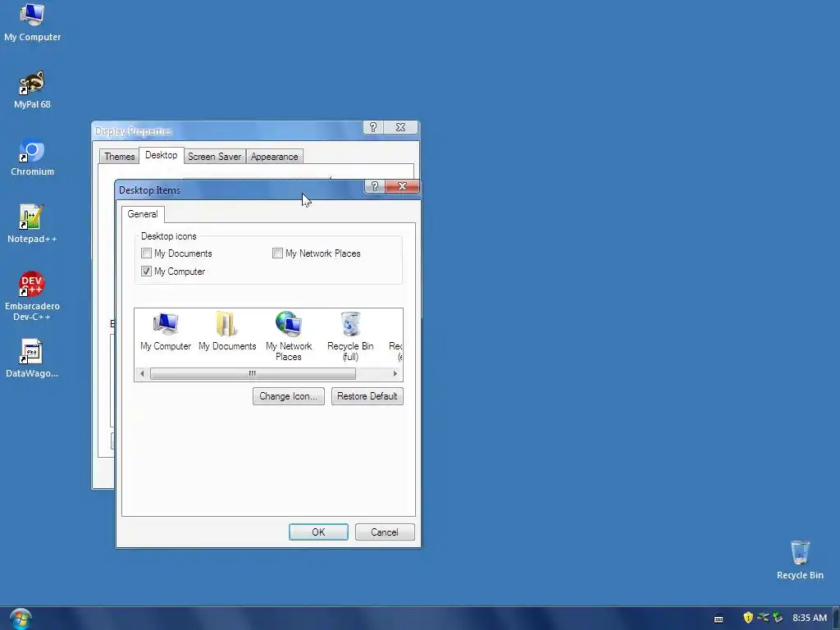
Task: Switch to the Themes tab in Display Properties
Action: [x=119, y=157]
